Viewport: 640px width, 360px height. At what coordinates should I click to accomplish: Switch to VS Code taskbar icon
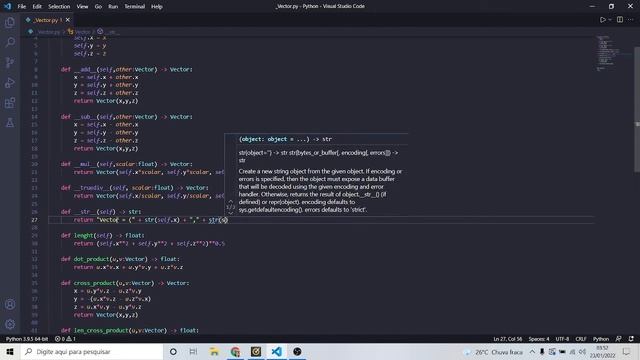276,351
